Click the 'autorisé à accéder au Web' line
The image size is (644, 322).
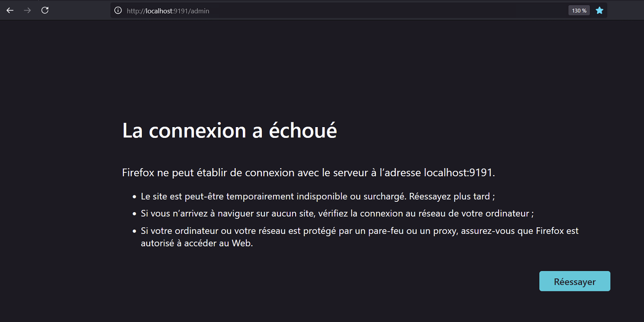tap(196, 243)
